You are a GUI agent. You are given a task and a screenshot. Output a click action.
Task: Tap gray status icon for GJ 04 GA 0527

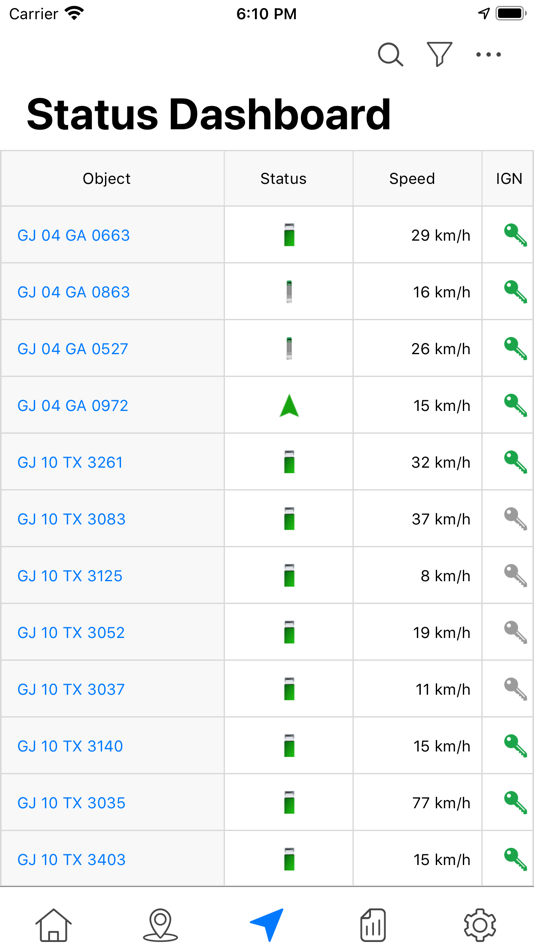tap(289, 349)
